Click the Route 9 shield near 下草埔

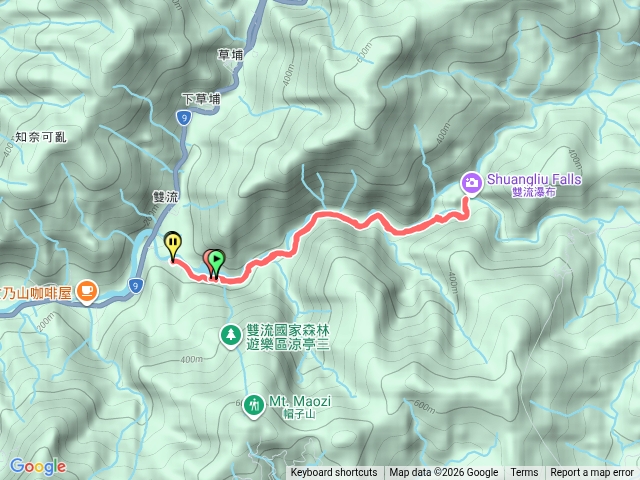click(184, 118)
